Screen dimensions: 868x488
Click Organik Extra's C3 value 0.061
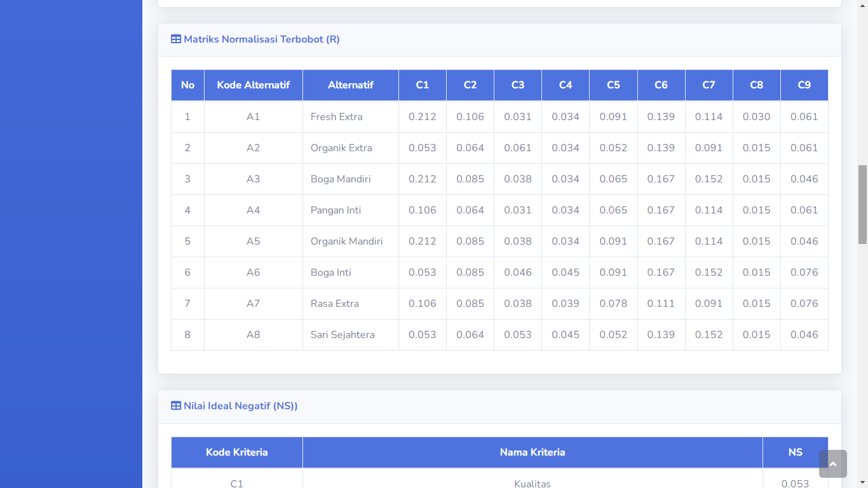coord(518,148)
